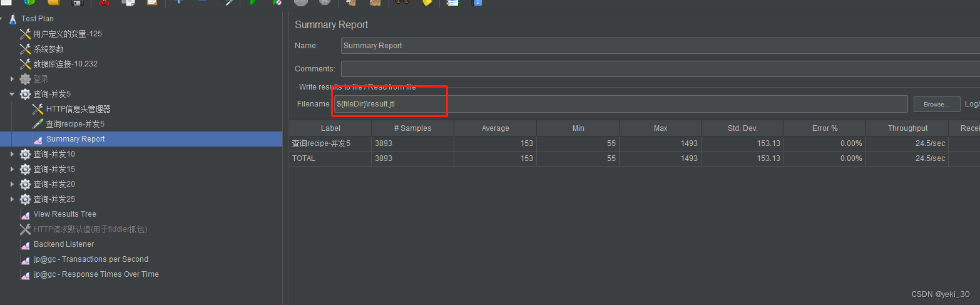This screenshot has height=305, width=980.
Task: Click 0.00% error cell in TOTAL row
Action: coord(825,158)
